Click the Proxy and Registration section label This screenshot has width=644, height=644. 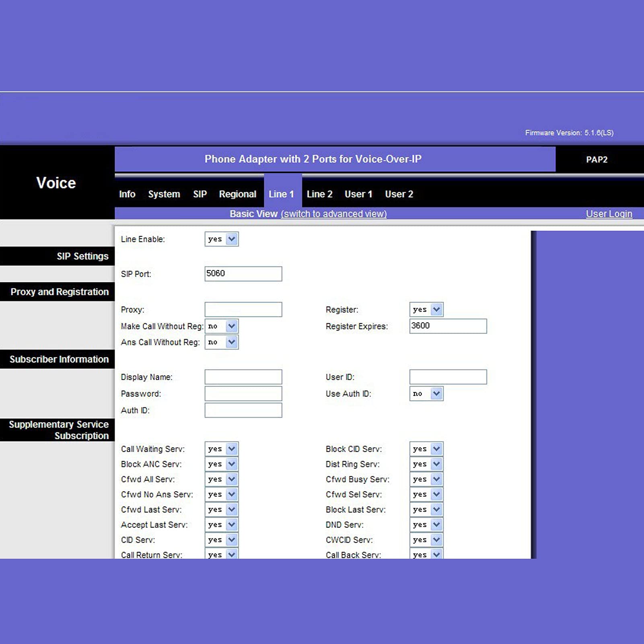(x=60, y=292)
